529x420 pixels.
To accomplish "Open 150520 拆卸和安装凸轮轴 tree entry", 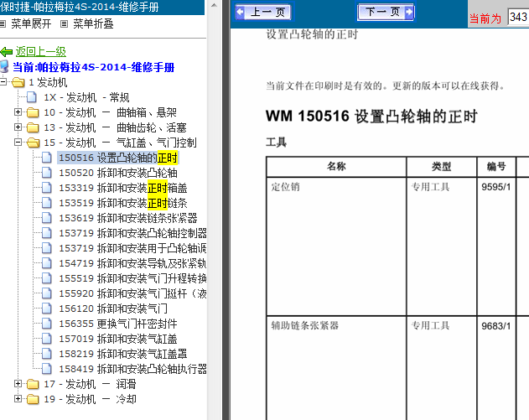I will (x=118, y=173).
